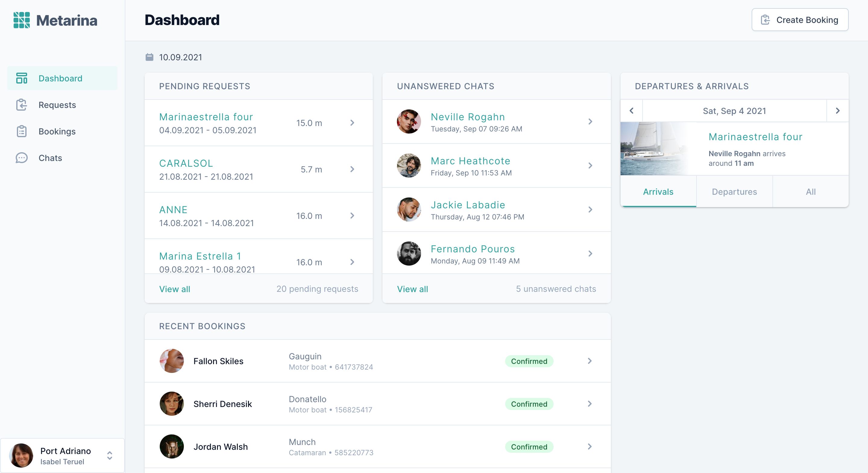View all unanswered chats

point(412,289)
